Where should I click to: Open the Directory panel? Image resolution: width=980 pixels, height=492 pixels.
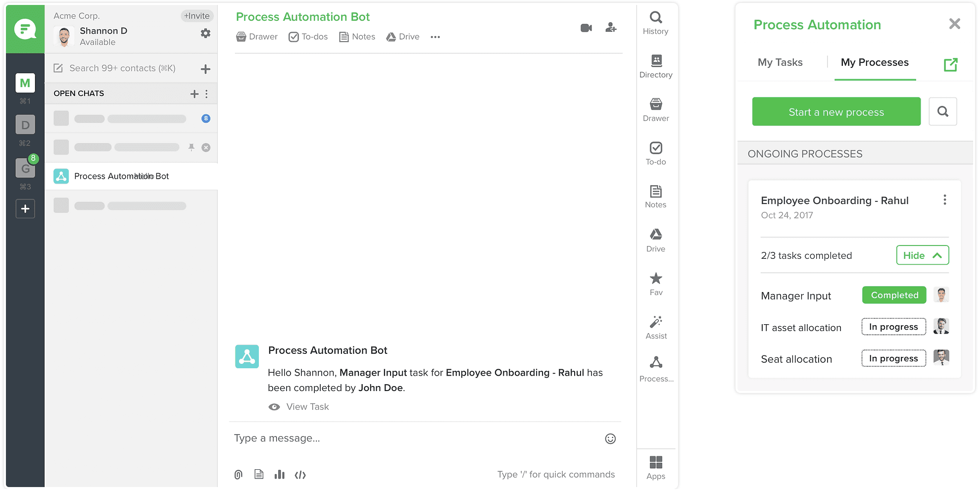pos(656,67)
